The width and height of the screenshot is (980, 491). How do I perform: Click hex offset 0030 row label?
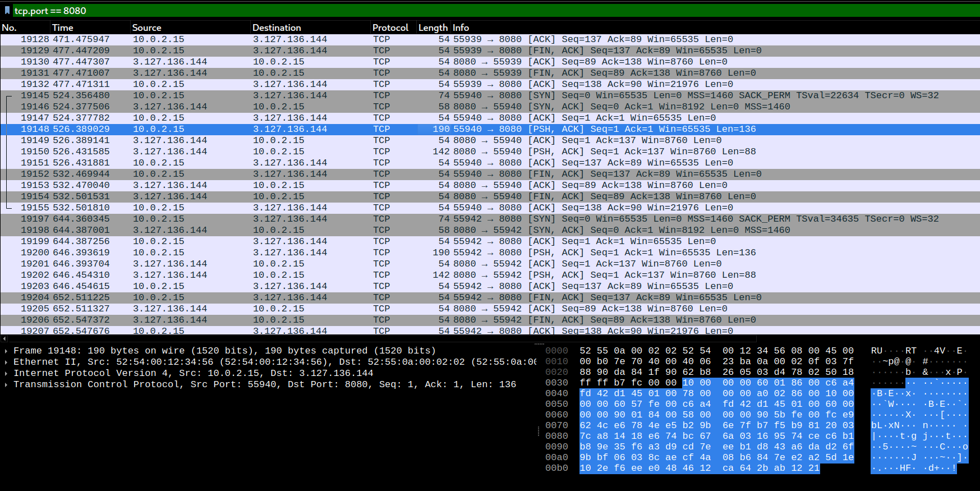tap(556, 383)
